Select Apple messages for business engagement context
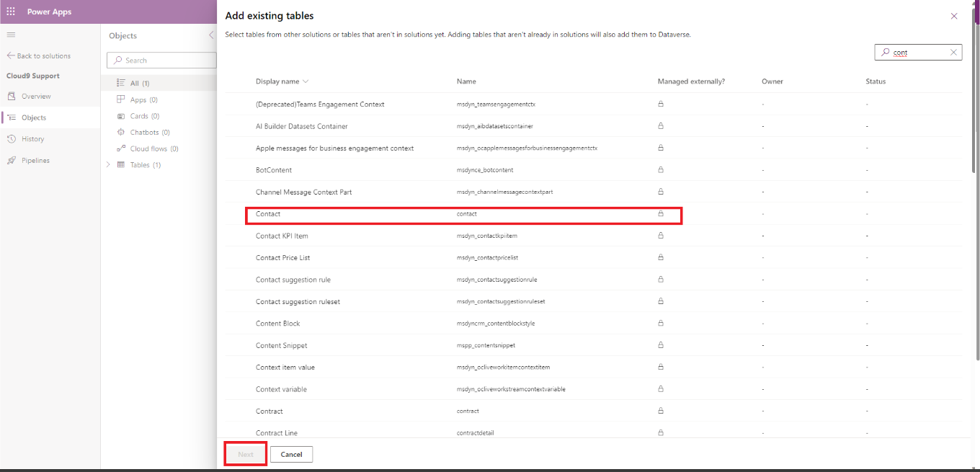The height and width of the screenshot is (472, 980). click(593, 148)
